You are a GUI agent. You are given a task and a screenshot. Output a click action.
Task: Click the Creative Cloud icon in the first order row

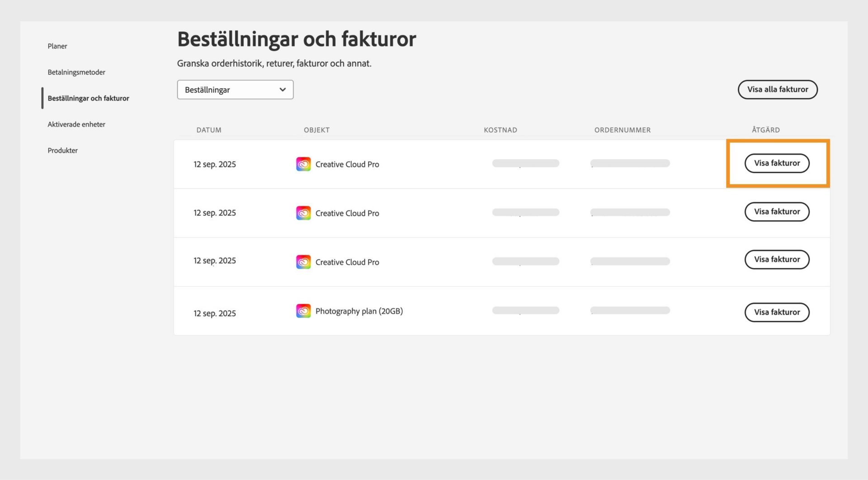[303, 164]
